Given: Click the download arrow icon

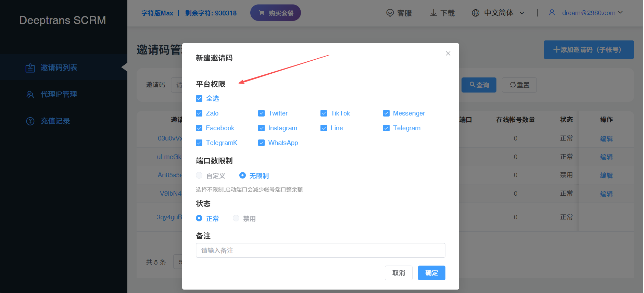Looking at the screenshot, I should click(433, 13).
